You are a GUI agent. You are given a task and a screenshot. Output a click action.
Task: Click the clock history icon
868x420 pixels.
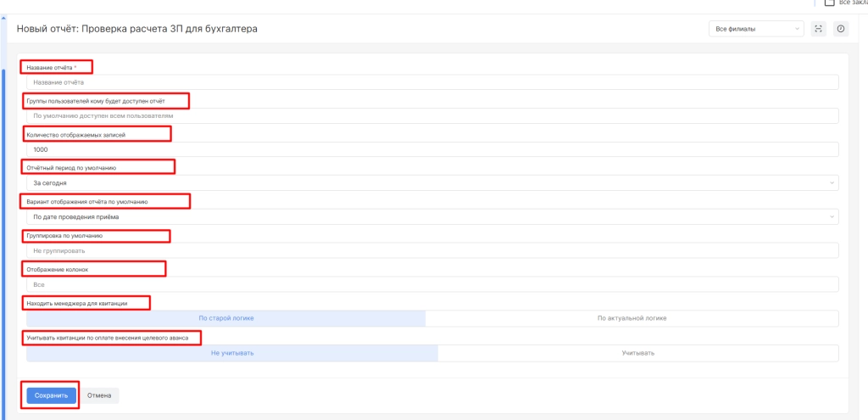coord(841,29)
